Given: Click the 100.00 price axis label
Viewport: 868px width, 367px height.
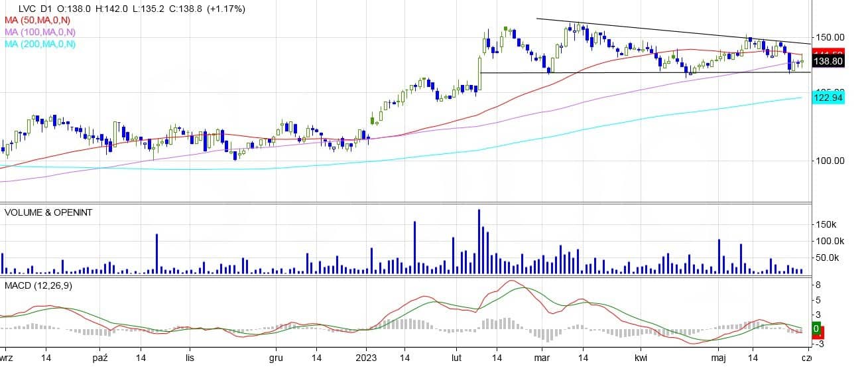Looking at the screenshot, I should [830, 161].
